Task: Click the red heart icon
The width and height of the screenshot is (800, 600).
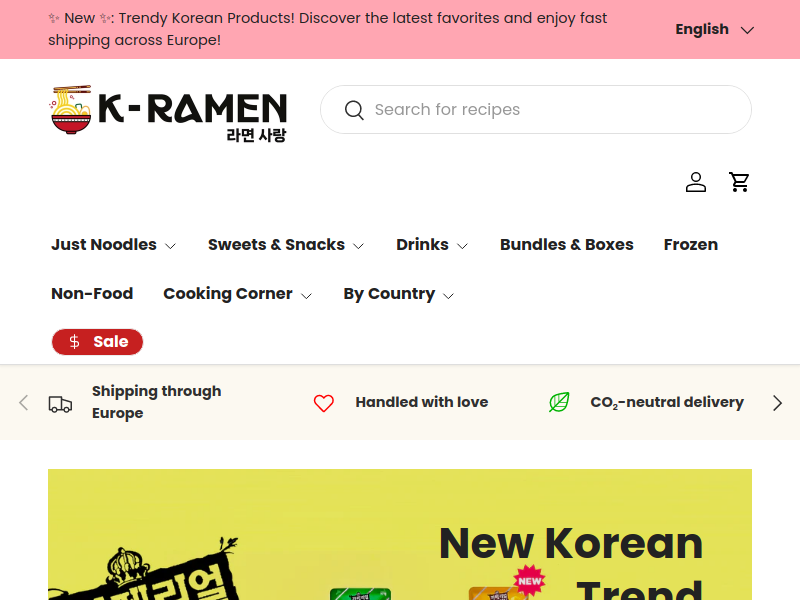Action: pos(323,403)
